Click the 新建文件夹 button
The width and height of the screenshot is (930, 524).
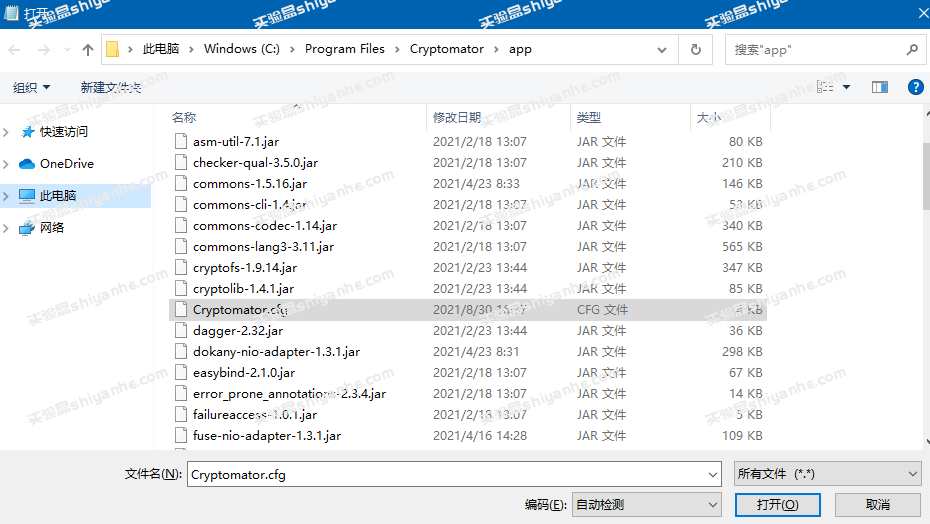pyautogui.click(x=111, y=88)
